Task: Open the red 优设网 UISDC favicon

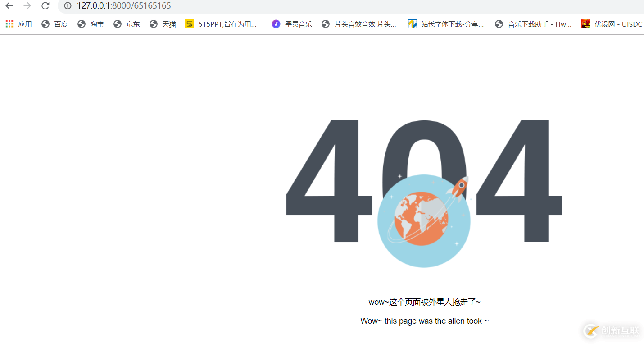Action: (585, 24)
